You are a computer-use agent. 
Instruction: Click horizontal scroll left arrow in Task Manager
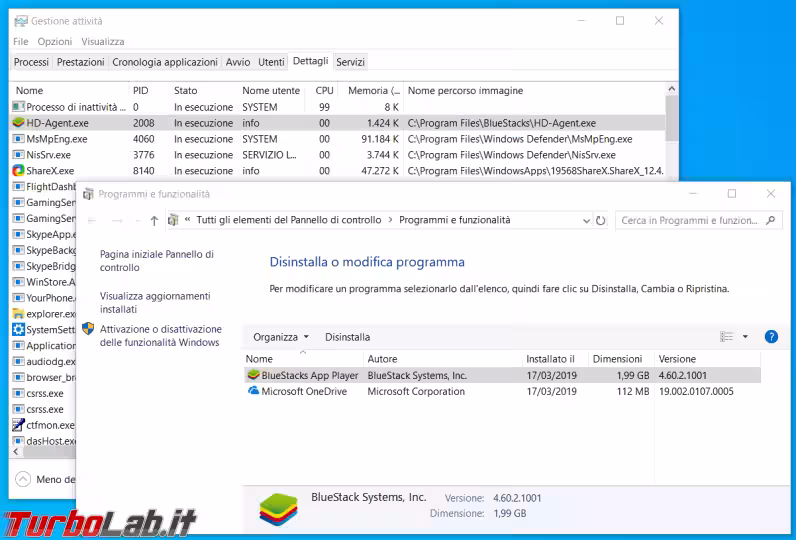tap(16, 451)
